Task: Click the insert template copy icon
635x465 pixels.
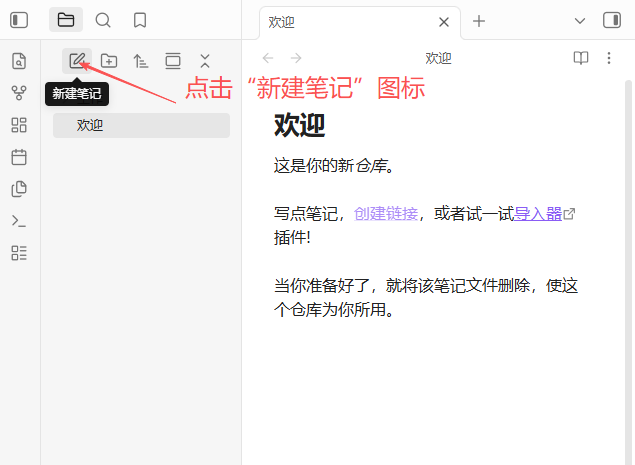Action: [19, 189]
